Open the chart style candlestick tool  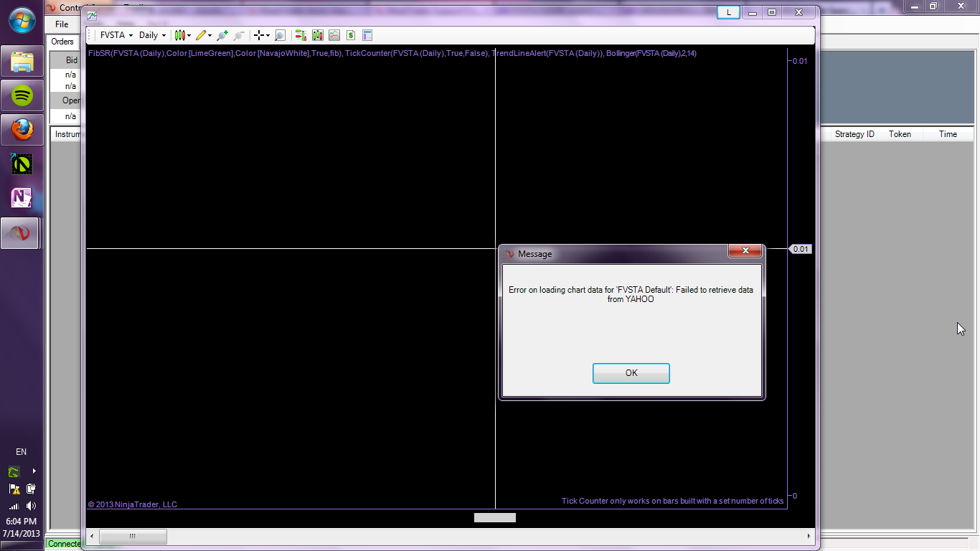[179, 35]
